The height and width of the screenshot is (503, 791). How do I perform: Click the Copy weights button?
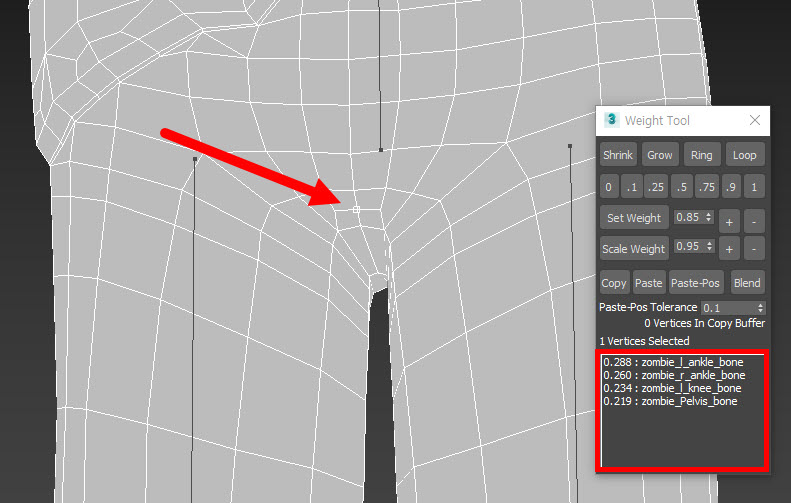614,283
